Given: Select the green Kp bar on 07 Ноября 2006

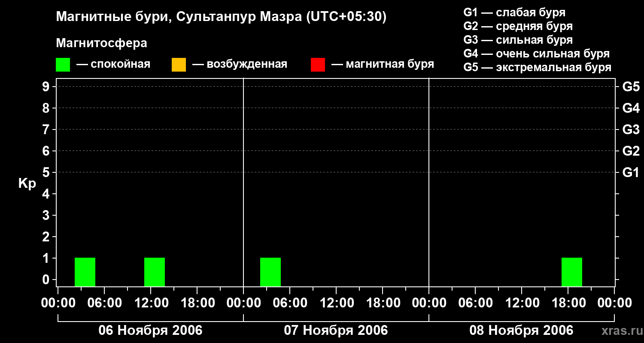Looking at the screenshot, I should (x=270, y=272).
